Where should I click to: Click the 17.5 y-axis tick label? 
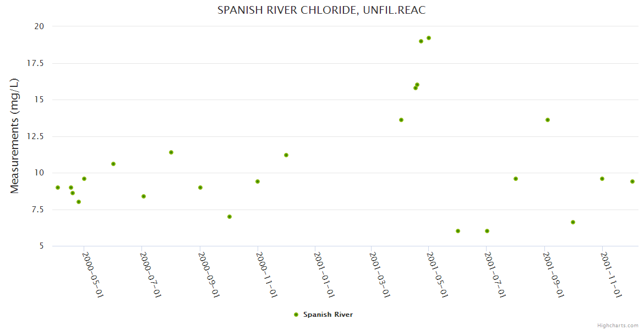[36, 63]
